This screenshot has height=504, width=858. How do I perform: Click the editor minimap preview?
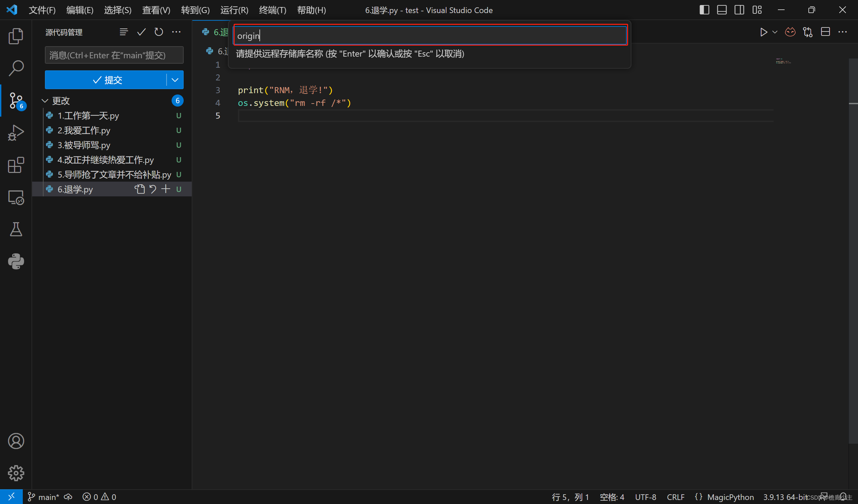pyautogui.click(x=784, y=61)
